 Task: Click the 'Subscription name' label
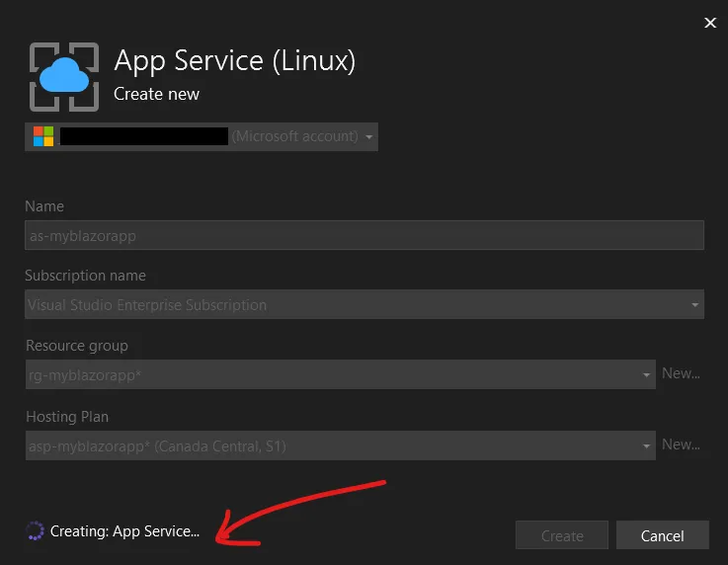85,276
